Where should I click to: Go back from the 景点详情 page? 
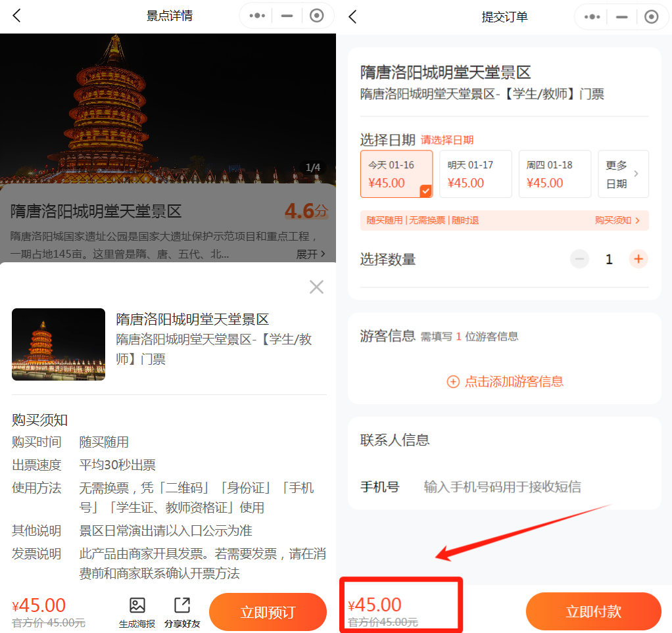(16, 16)
